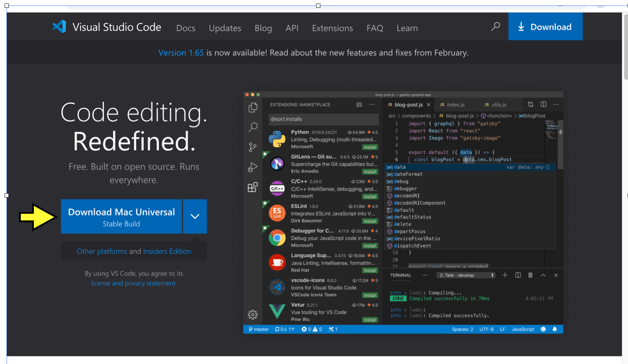628x364 pixels.
Task: Expand the breadcrumb item 'components'
Action: [x=417, y=115]
